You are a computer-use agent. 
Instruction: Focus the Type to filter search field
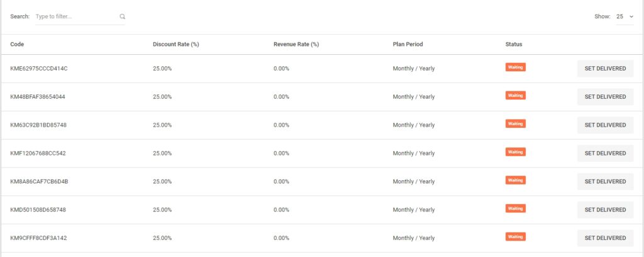coord(76,17)
